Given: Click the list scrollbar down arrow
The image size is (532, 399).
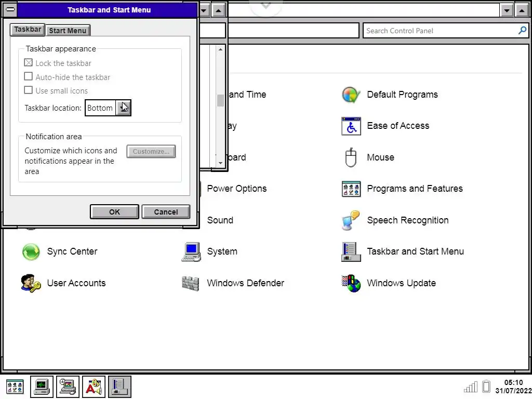Looking at the screenshot, I should point(220,163).
